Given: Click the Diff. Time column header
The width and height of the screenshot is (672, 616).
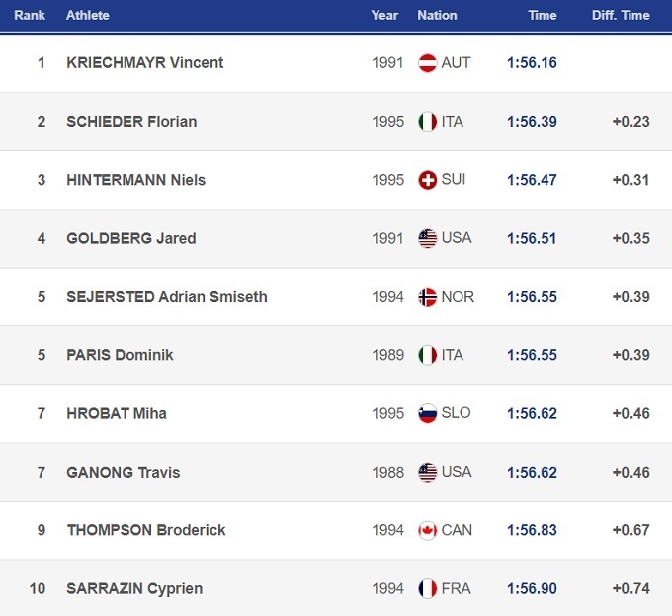Looking at the screenshot, I should tap(621, 16).
